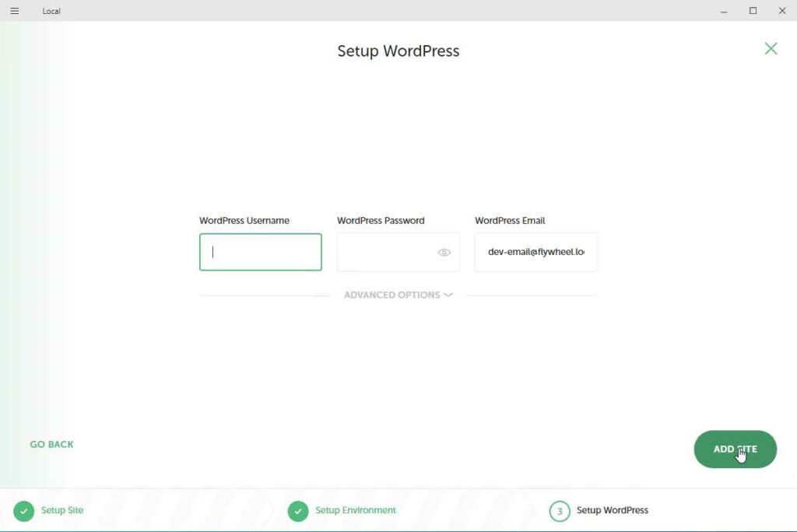Edit the WordPress Email field
797x532 pixels.
click(x=535, y=252)
